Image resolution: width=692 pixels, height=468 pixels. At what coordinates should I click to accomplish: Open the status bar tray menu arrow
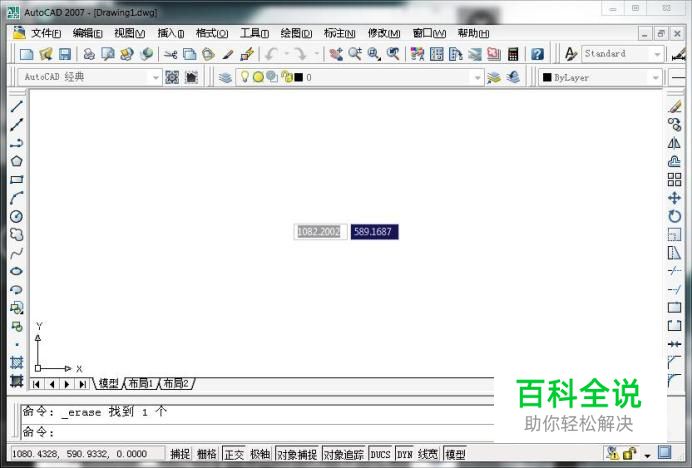click(x=647, y=455)
